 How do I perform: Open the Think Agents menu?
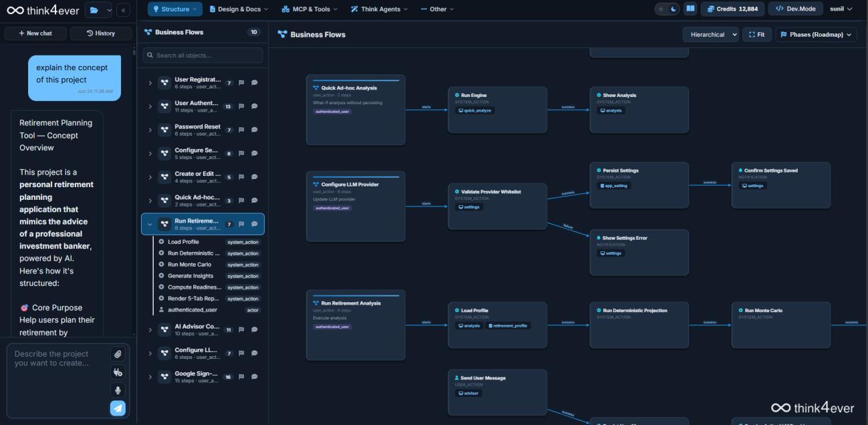pos(380,9)
